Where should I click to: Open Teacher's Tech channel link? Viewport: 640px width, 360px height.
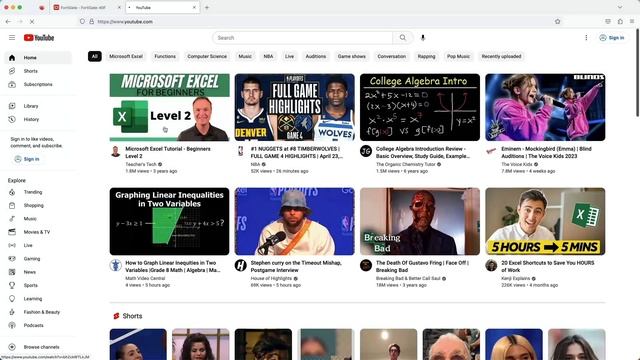coord(141,164)
